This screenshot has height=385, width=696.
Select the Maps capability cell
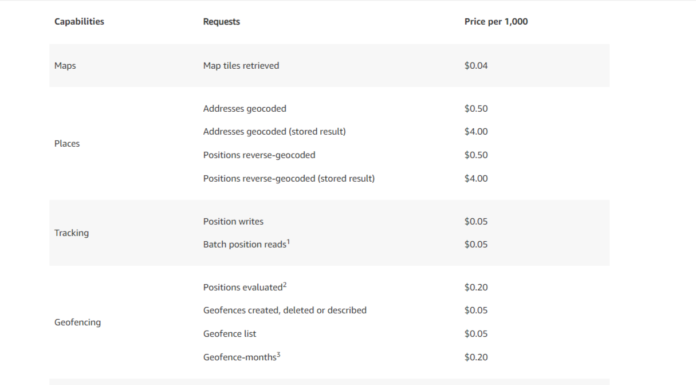[65, 65]
